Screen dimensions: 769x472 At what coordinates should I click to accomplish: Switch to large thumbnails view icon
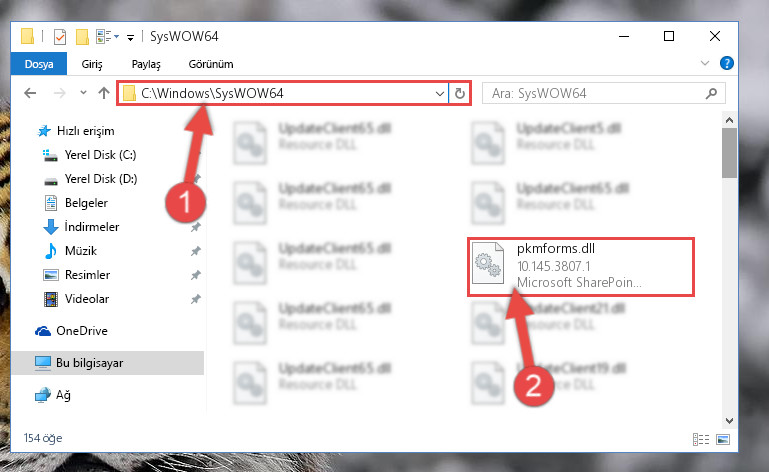pyautogui.click(x=723, y=439)
